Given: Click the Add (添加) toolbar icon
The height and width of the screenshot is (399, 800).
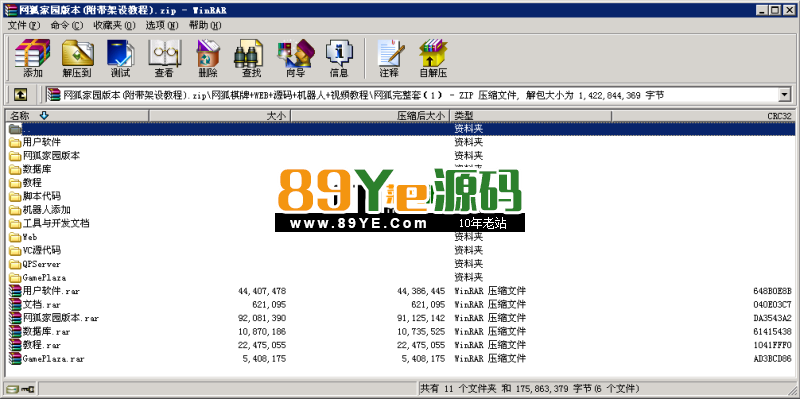Looking at the screenshot, I should tap(33, 58).
